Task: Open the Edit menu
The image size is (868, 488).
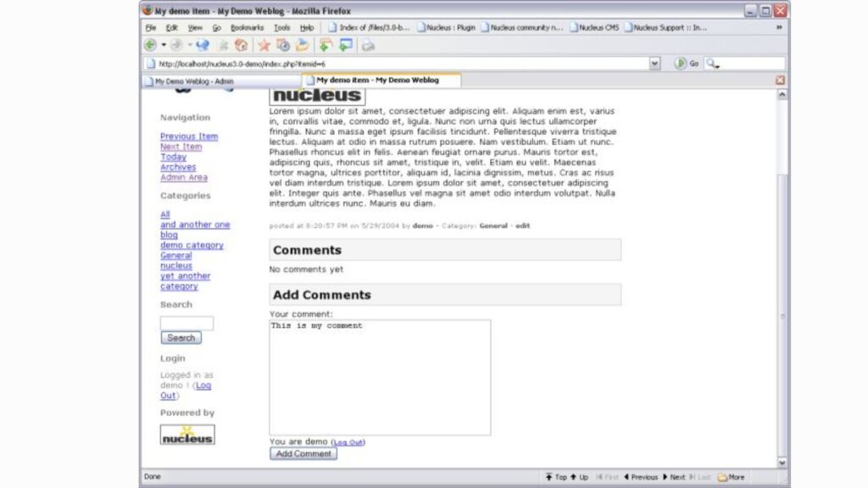Action: click(x=171, y=27)
